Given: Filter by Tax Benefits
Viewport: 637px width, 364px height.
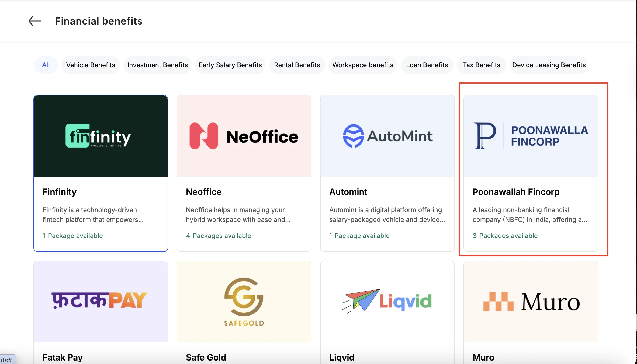Looking at the screenshot, I should point(482,65).
